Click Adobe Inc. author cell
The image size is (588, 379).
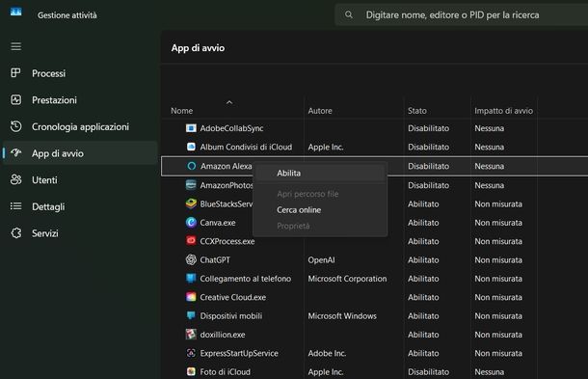click(327, 353)
